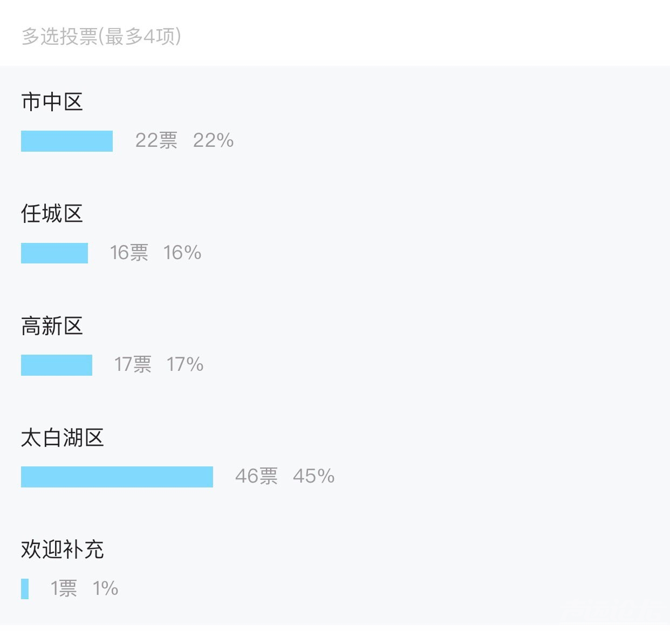The height and width of the screenshot is (644, 670).
Task: Click the poll title 多选投票(最多4项)
Action: pos(101,37)
